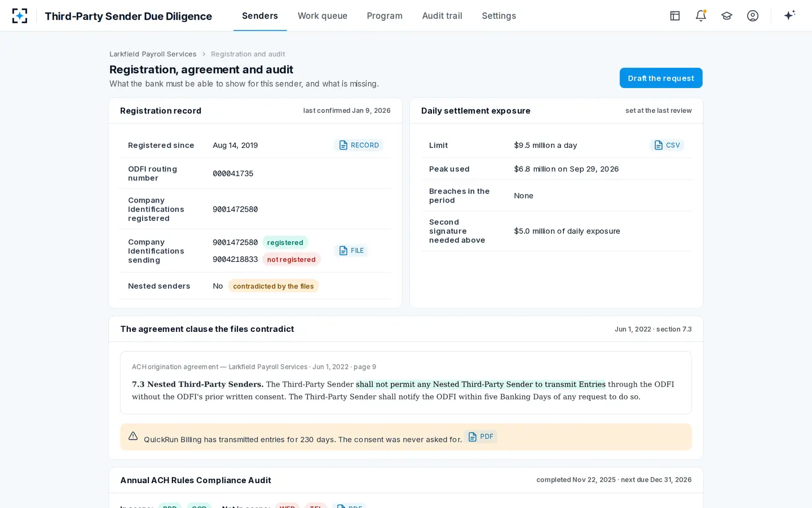Open the Program tab
This screenshot has width=812, height=508.
385,16
